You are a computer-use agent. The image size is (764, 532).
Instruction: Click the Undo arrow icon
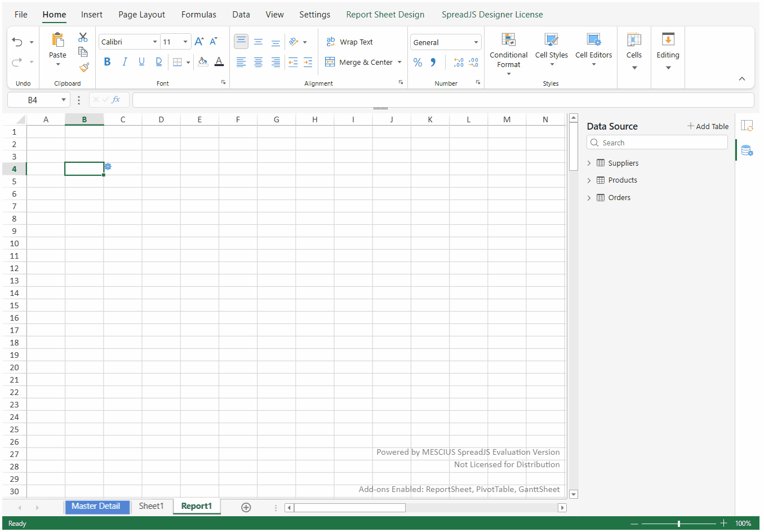point(17,42)
